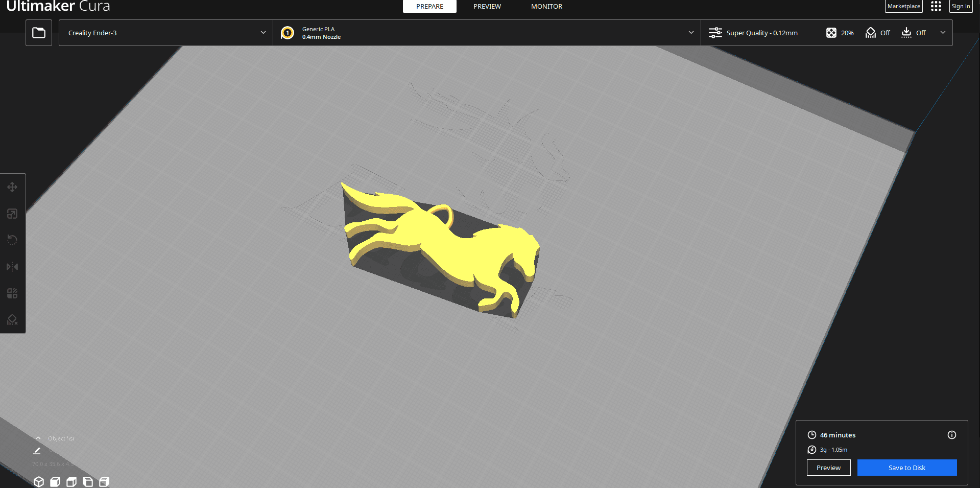Click the 3g · 1.05m material usage
The image size is (980, 488).
833,450
